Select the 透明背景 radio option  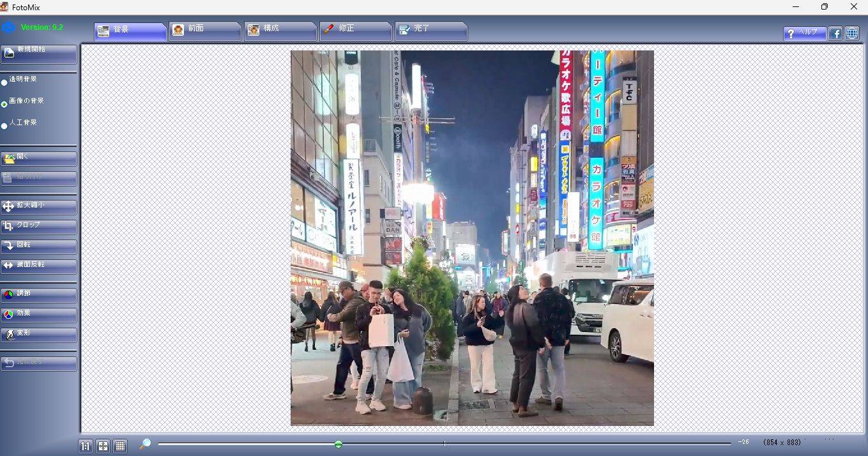click(4, 82)
